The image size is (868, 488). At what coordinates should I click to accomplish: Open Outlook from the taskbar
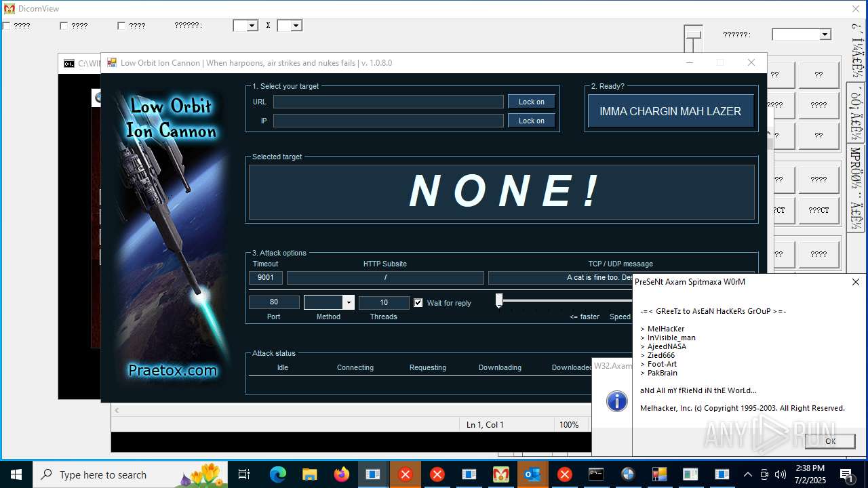click(532, 474)
